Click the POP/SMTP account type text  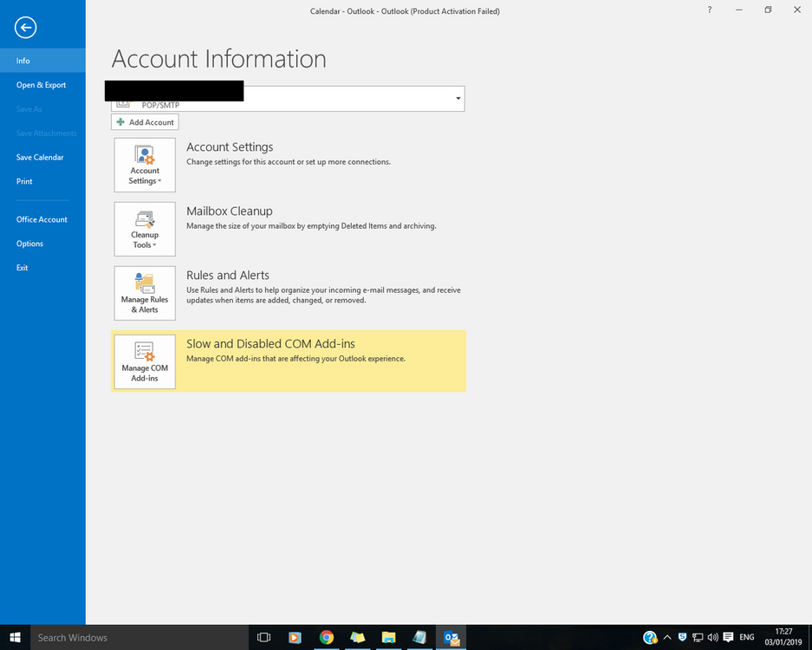point(160,106)
